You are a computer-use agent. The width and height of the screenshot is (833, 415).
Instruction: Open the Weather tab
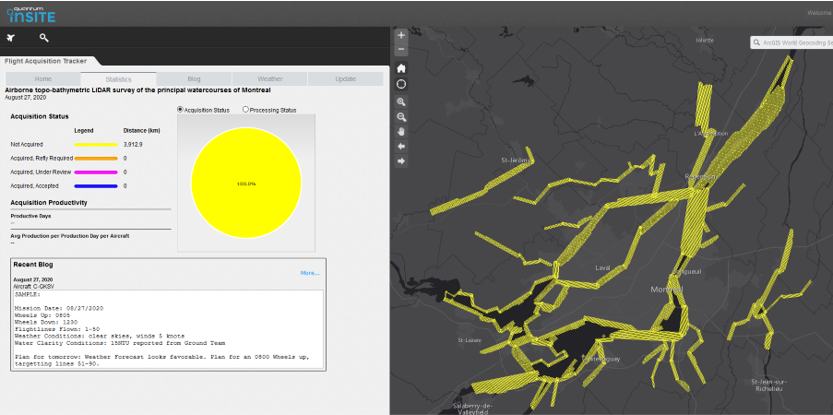[x=270, y=78]
